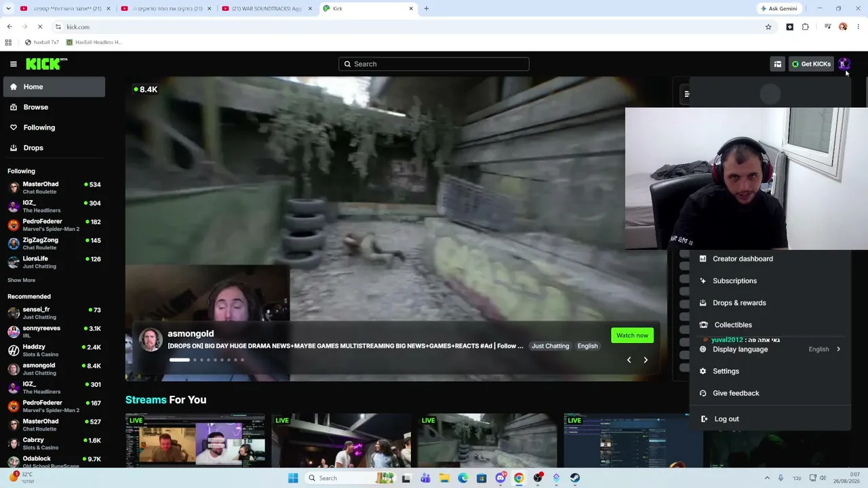Viewport: 868px width, 488px height.
Task: Open the Chrome profile avatar
Action: pos(843,27)
